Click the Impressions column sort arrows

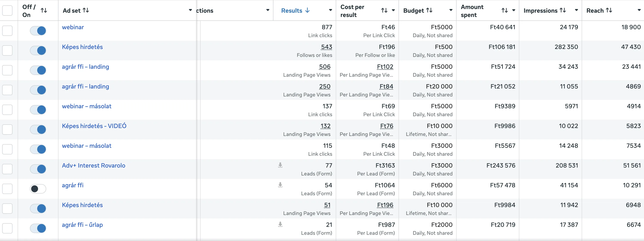[x=563, y=10]
